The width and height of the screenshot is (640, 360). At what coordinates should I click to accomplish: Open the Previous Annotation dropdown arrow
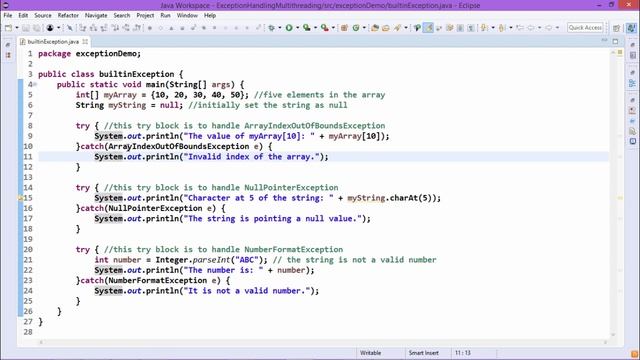511,28
